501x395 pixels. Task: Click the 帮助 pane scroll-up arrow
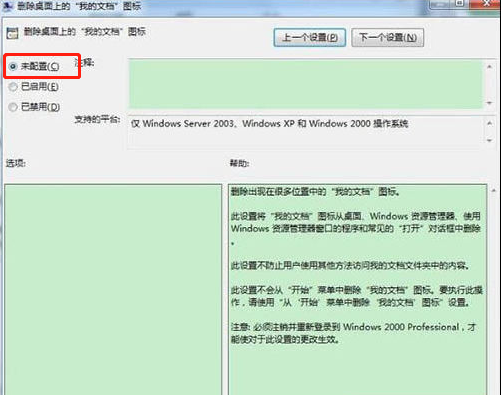point(494,191)
